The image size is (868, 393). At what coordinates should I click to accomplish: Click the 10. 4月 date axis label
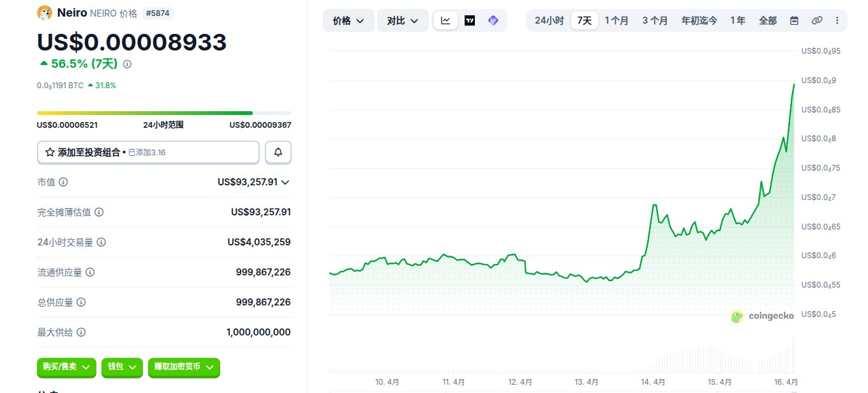click(x=387, y=382)
